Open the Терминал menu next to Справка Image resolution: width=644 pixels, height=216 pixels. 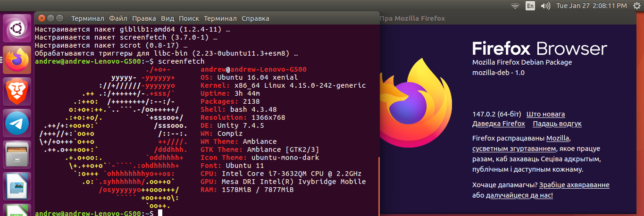220,18
